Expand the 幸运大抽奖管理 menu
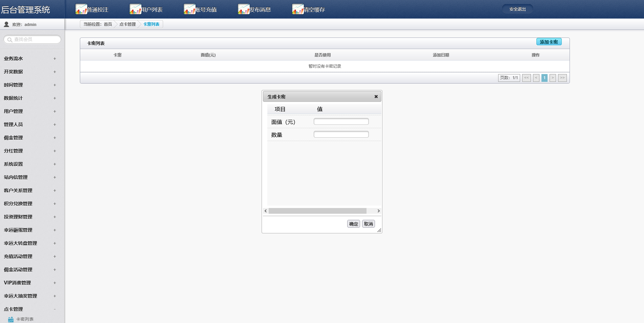Screen dimensions: 644x323 pyautogui.click(x=54, y=296)
